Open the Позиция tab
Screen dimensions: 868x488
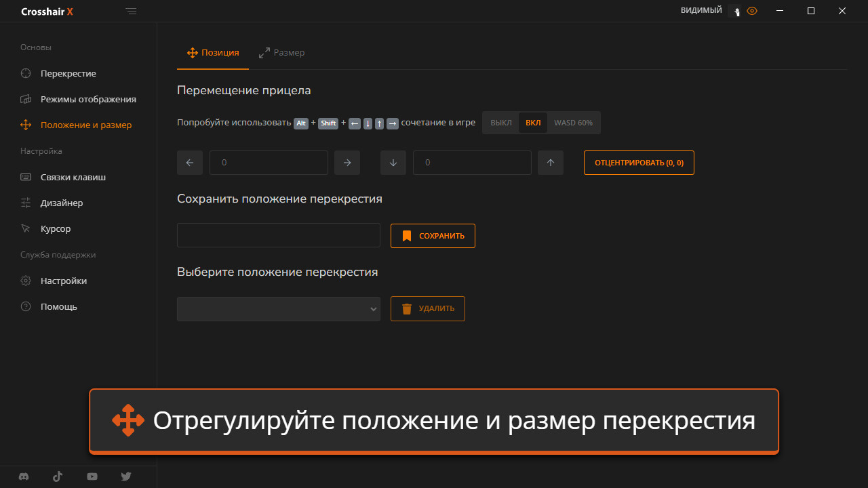(x=212, y=52)
